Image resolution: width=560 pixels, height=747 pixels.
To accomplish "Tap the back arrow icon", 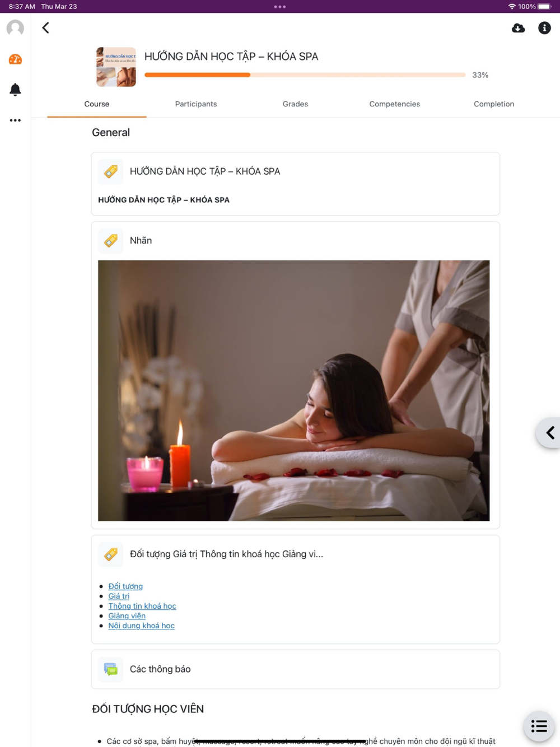I will tap(46, 28).
